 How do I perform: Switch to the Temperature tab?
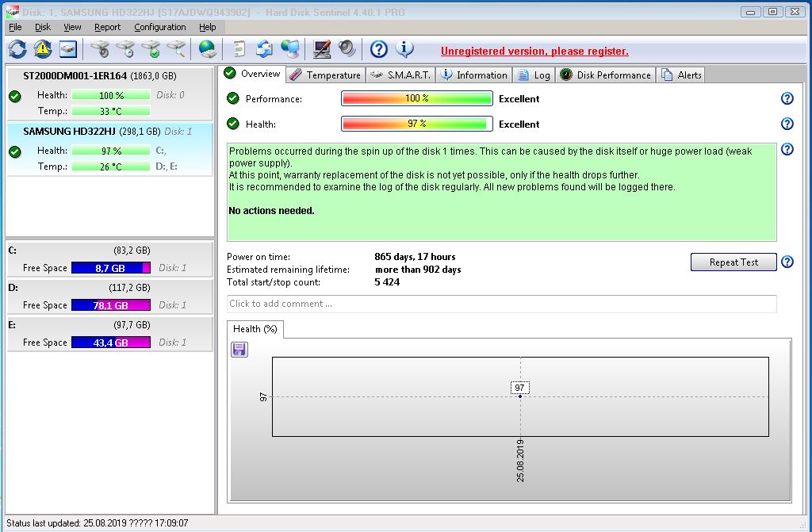(x=325, y=75)
